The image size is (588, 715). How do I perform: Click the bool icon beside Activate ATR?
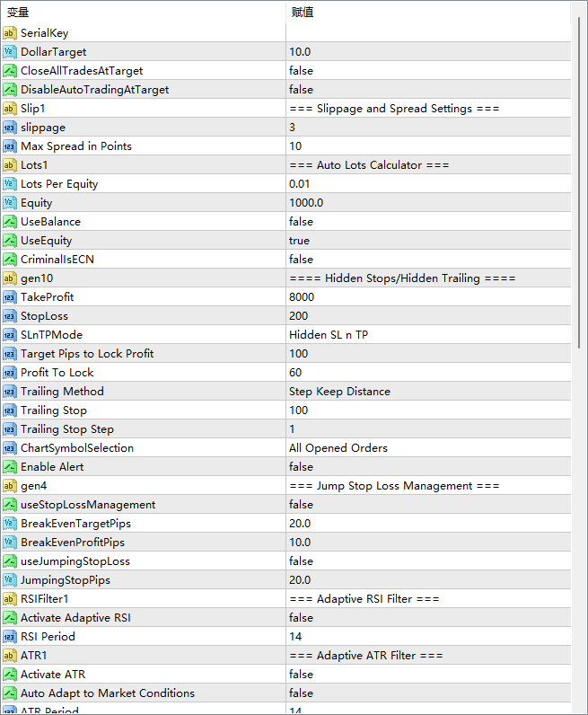[10, 675]
